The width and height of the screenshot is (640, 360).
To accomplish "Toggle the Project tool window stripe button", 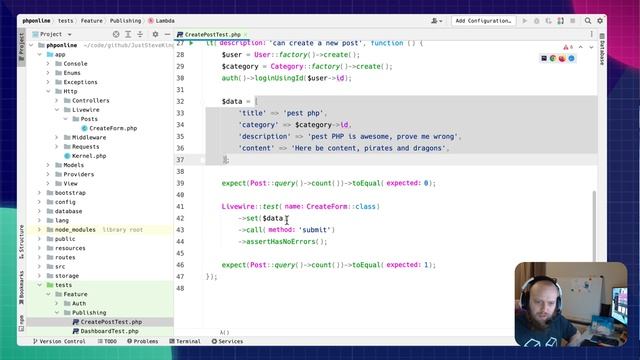I will 22,48.
